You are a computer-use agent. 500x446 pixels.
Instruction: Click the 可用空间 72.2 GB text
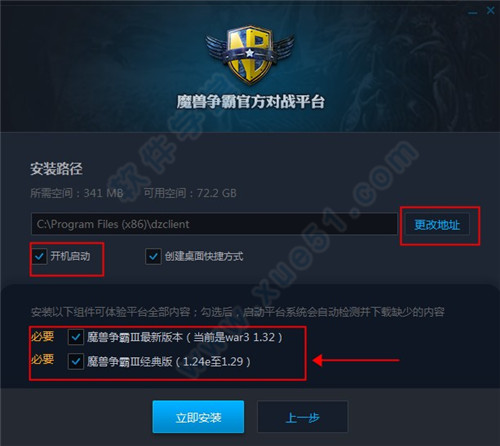pyautogui.click(x=190, y=193)
